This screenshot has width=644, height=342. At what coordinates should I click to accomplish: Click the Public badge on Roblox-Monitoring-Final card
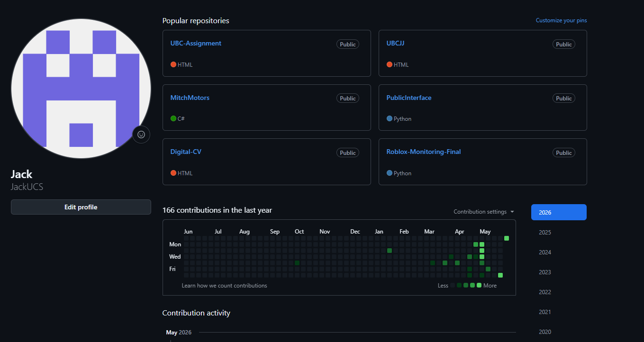(x=564, y=153)
